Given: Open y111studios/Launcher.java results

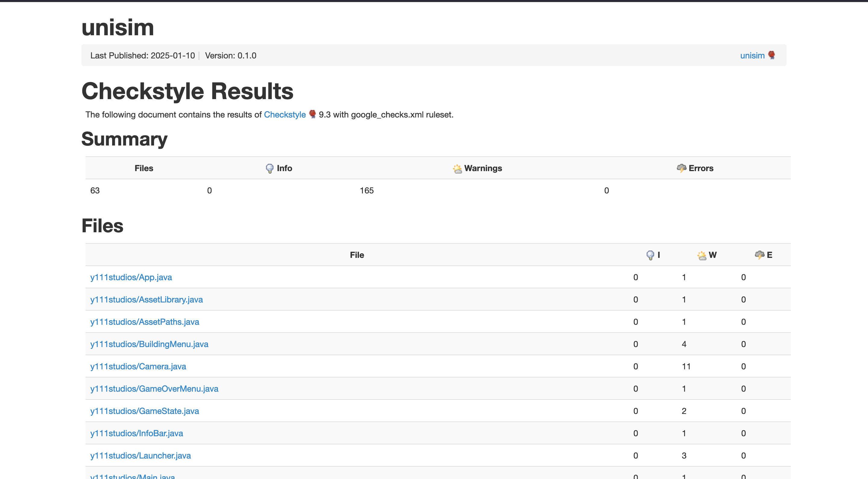Looking at the screenshot, I should click(x=140, y=455).
